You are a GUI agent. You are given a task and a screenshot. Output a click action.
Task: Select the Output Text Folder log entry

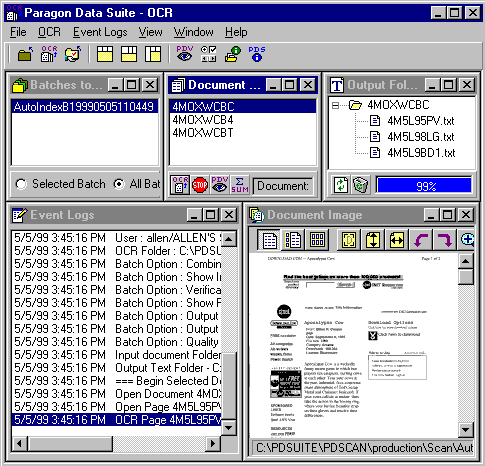pos(117,368)
